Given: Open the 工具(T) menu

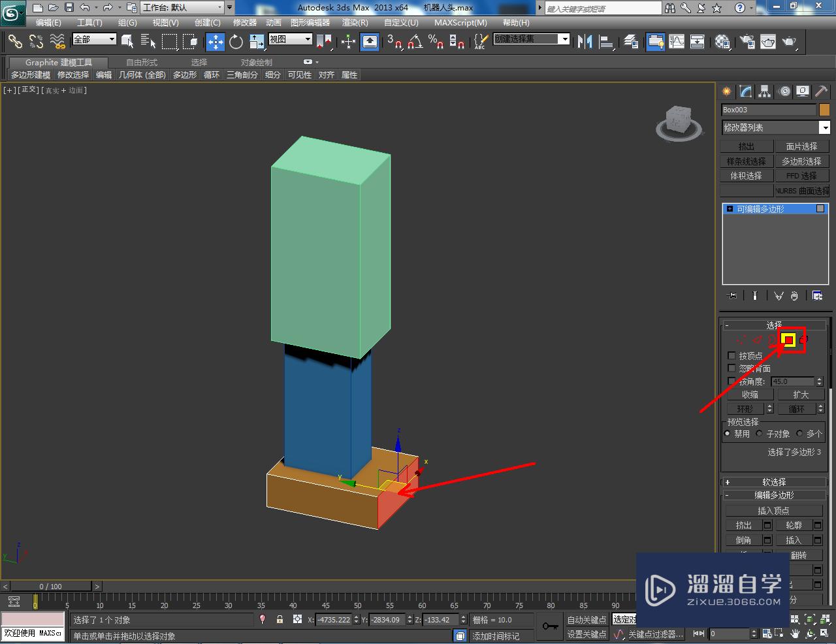Looking at the screenshot, I should (x=89, y=23).
